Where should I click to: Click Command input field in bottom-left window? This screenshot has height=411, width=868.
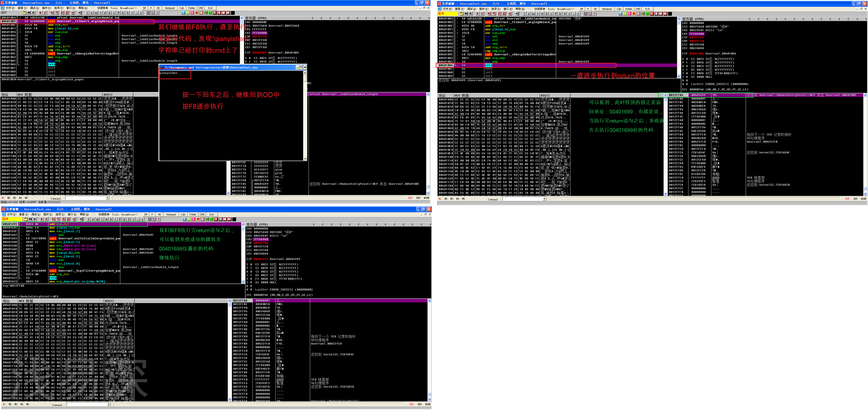[x=87, y=404]
